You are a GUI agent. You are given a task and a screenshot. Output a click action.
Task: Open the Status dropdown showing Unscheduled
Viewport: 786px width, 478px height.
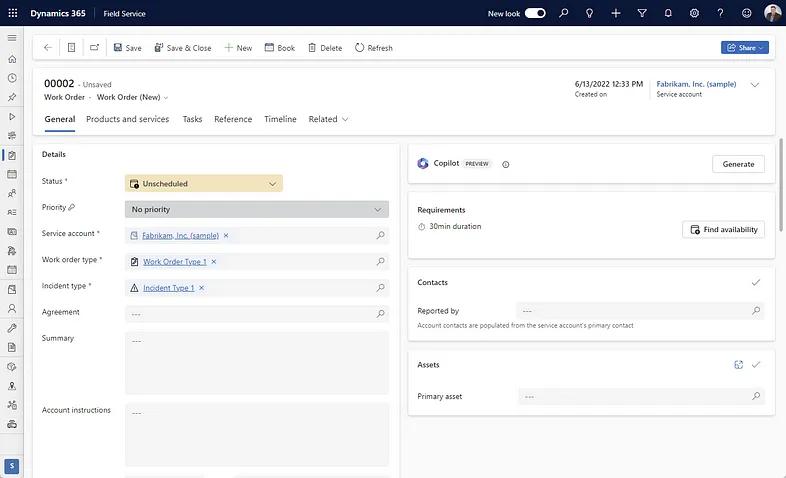204,184
